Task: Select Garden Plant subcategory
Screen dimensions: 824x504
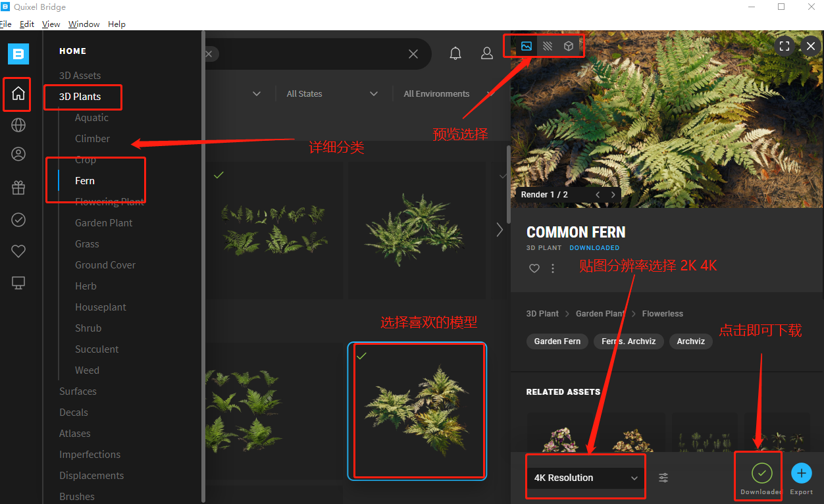Action: click(104, 223)
